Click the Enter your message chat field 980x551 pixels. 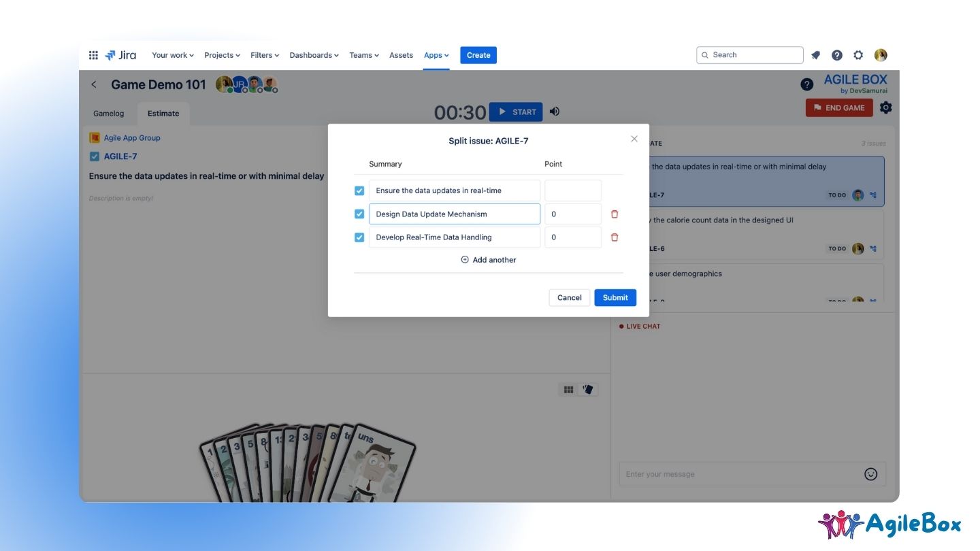pos(715,474)
